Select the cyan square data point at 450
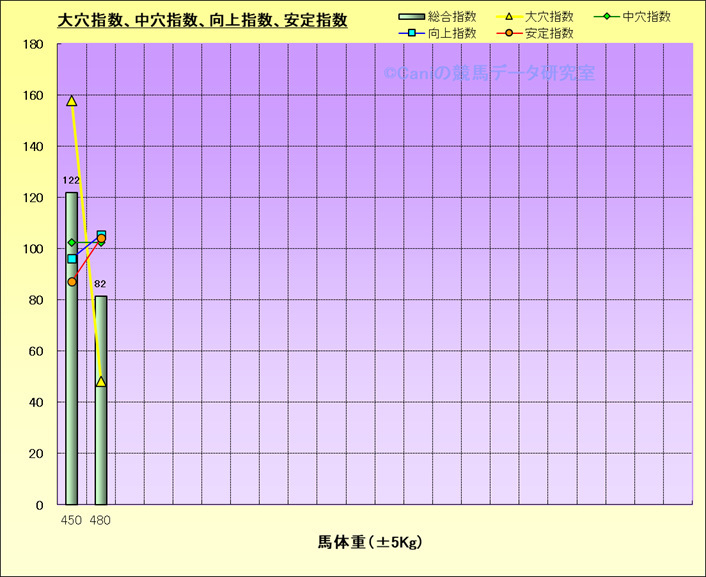Screen dimensions: 706x577 pyautogui.click(x=71, y=259)
